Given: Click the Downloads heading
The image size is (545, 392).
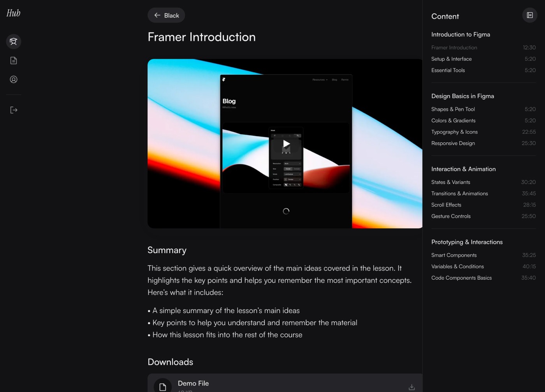Looking at the screenshot, I should click(x=171, y=362).
